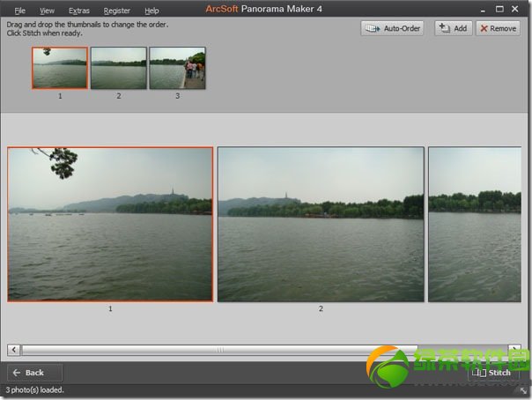Open the Register menu
The width and height of the screenshot is (532, 400).
(x=117, y=11)
